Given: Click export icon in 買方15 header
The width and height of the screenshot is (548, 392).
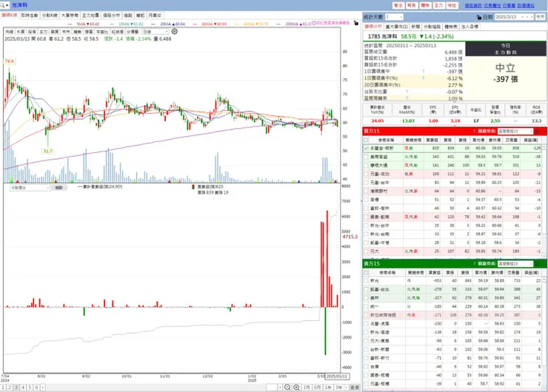Looking at the screenshot, I should tap(537, 132).
